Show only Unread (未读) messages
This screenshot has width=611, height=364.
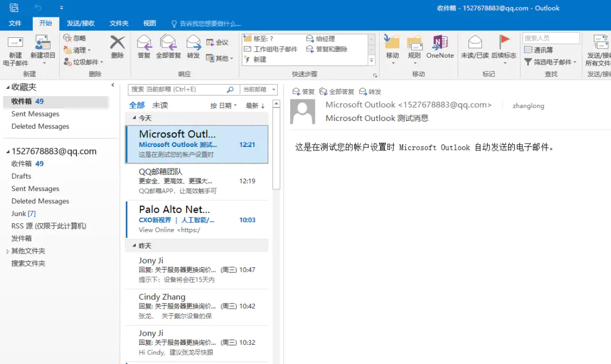tap(160, 105)
